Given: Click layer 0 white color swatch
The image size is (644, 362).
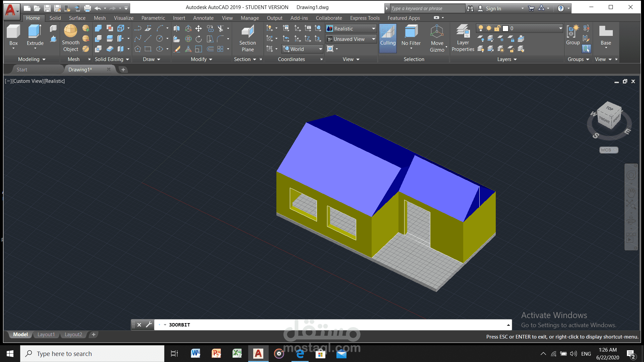Looking at the screenshot, I should click(505, 28).
